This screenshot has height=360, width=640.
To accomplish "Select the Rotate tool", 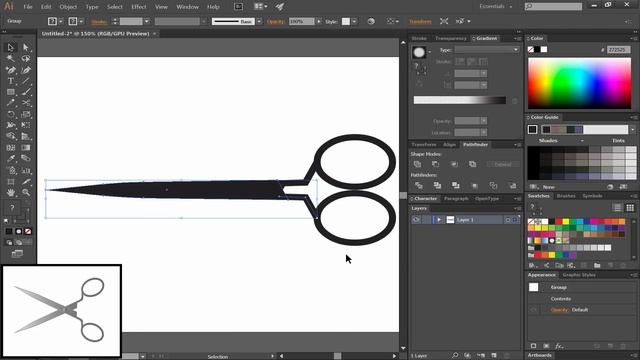I will pos(11,114).
